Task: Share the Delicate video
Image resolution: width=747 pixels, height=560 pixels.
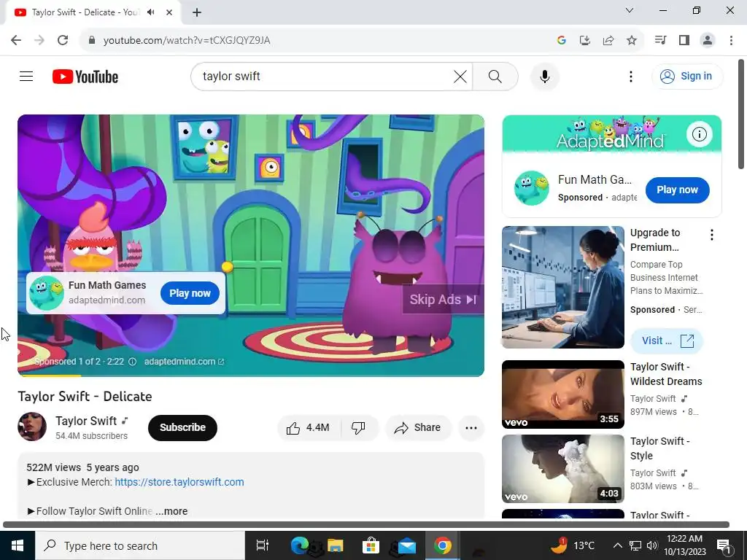Action: (x=417, y=427)
